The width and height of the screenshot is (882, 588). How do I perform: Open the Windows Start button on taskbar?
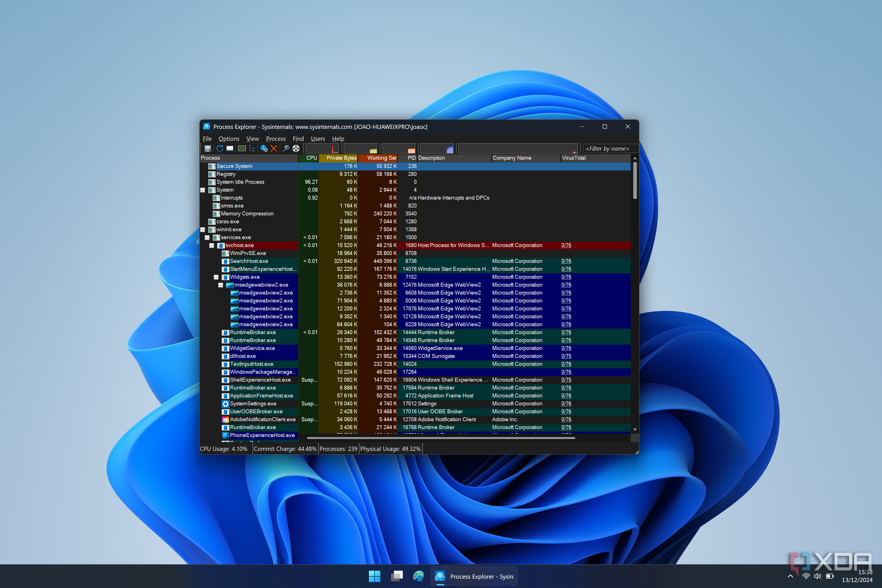[x=374, y=576]
